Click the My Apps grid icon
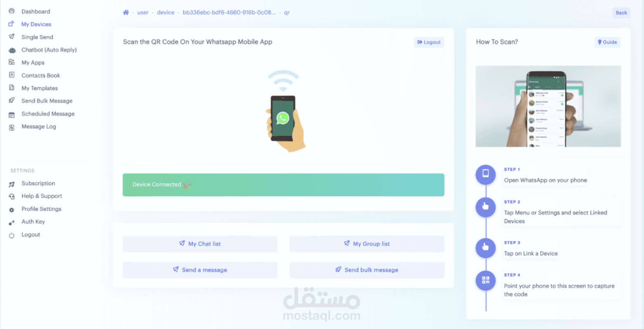The image size is (644, 329). click(x=12, y=62)
